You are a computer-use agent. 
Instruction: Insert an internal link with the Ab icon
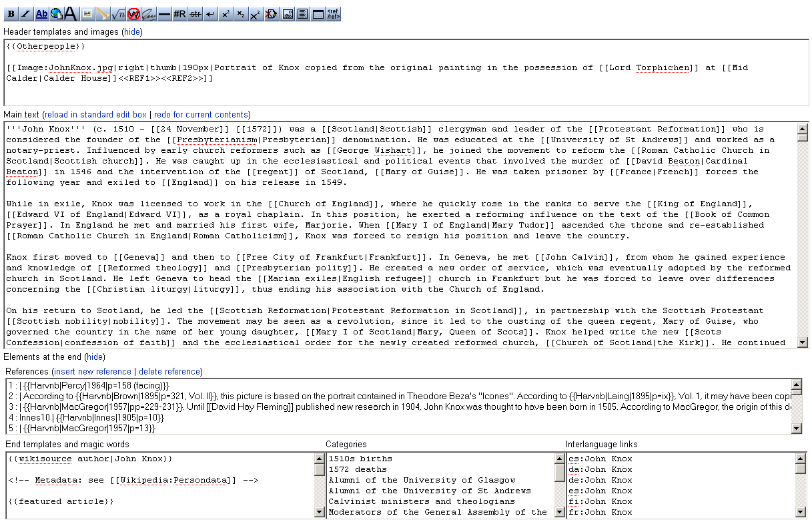click(x=41, y=14)
